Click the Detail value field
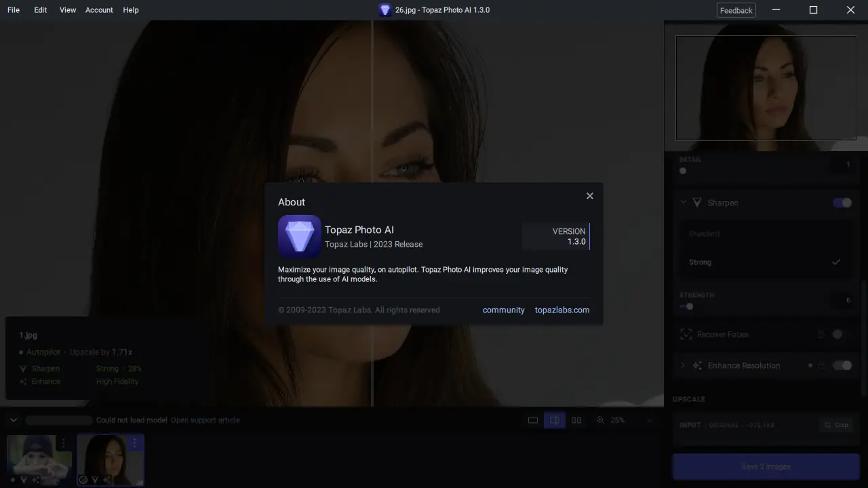Screen dimensions: 868x488 click(x=841, y=165)
